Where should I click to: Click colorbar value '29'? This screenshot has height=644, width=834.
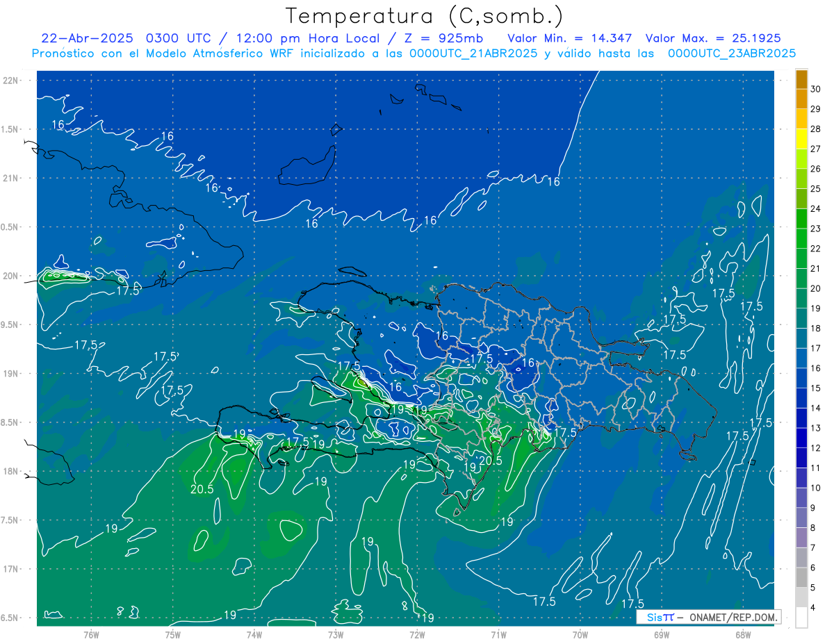(817, 109)
